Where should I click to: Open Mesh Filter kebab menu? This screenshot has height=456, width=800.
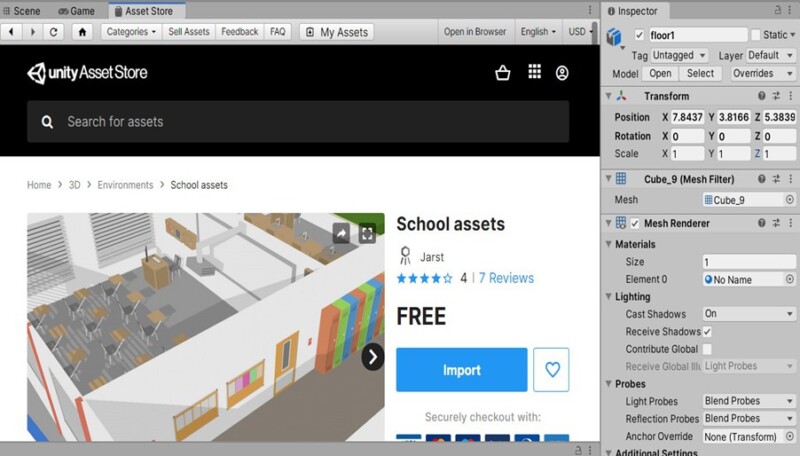point(790,179)
